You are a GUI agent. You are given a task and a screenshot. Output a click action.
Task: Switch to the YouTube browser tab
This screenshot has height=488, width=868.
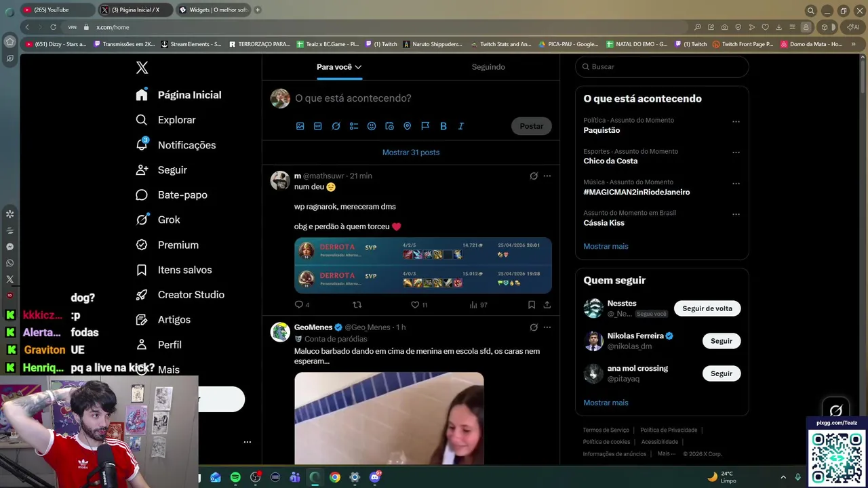tap(58, 9)
